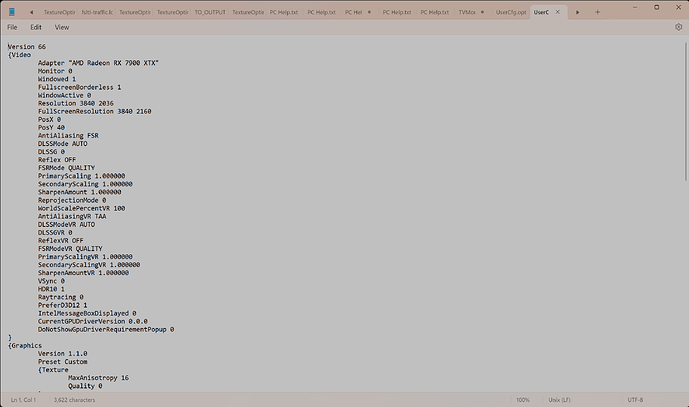Click the "MaxAnisotropy 16" line
Image resolution: width=689 pixels, height=407 pixels.
(98, 378)
